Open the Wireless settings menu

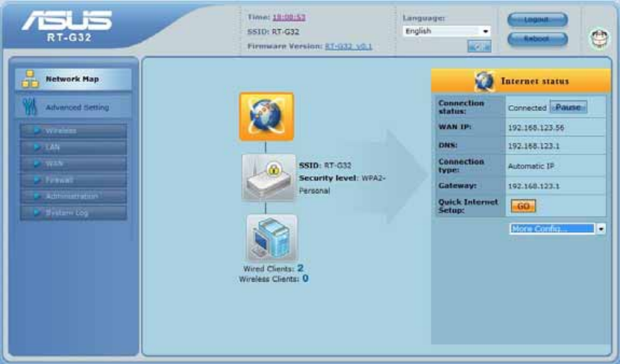click(74, 131)
